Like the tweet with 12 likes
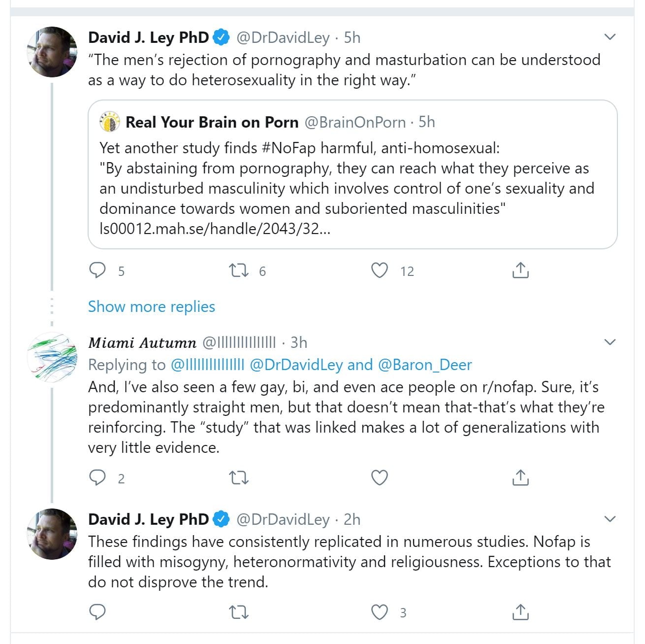645x644 pixels. (379, 271)
